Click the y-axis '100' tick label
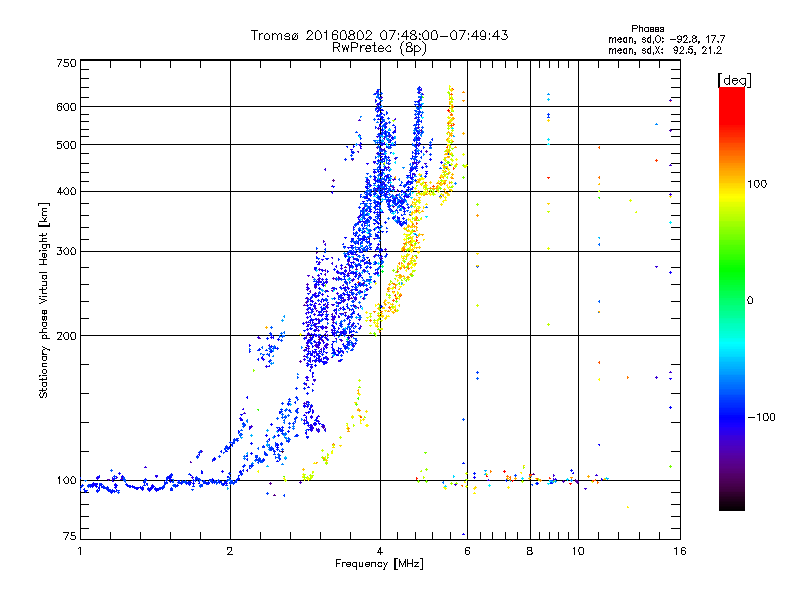Viewport: 800px width, 600px height. pos(66,481)
